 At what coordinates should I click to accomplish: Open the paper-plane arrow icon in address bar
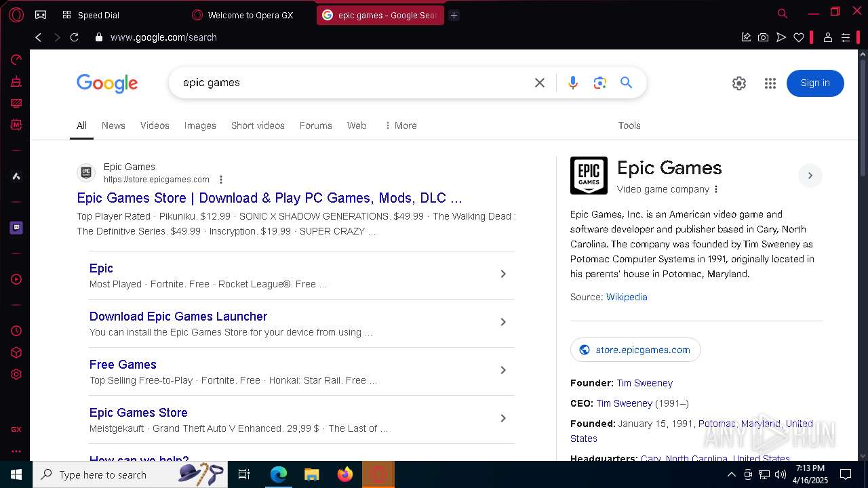(x=781, y=37)
